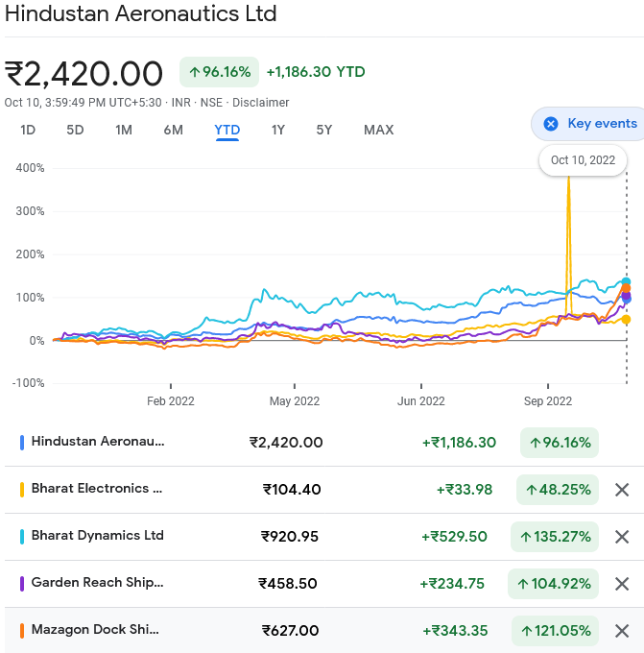Show the 1Y chart range

278,130
